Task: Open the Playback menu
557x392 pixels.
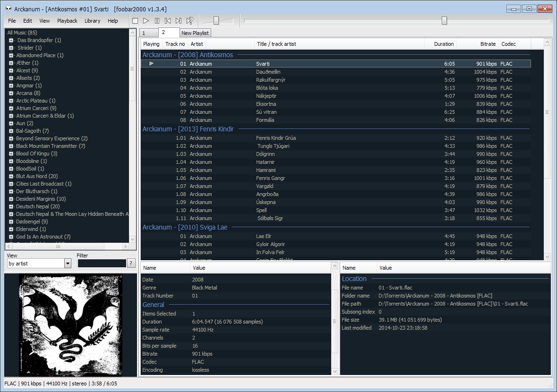Action: coord(67,21)
